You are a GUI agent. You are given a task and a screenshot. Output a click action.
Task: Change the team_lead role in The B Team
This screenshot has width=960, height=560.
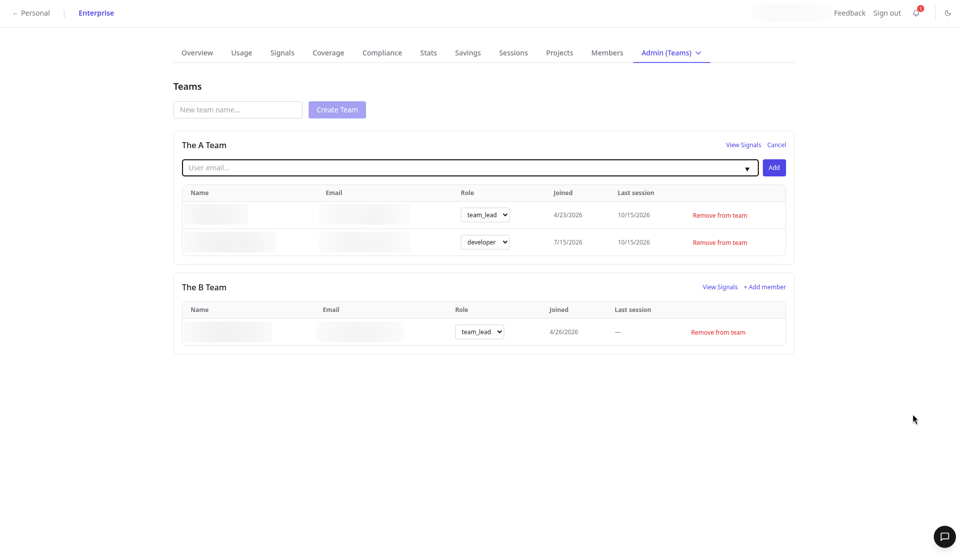point(479,332)
